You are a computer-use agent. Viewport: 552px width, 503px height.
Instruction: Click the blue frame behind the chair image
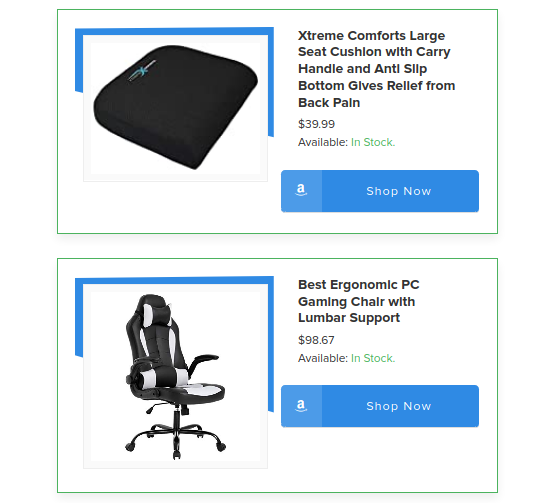pos(174,280)
